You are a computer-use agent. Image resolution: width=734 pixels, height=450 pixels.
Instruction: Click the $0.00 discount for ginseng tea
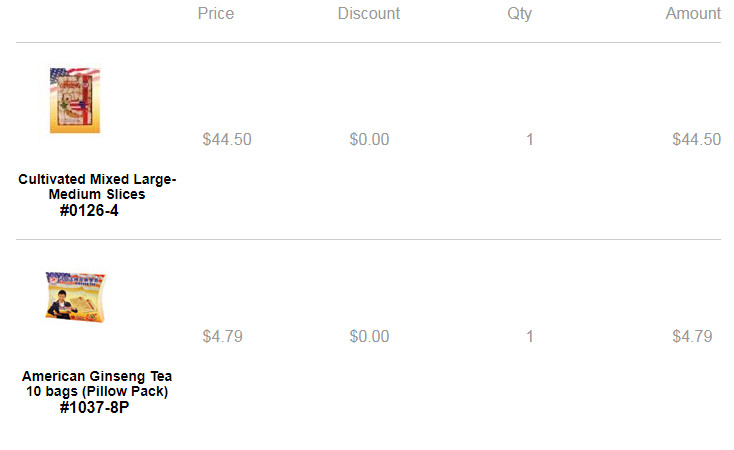pos(369,336)
